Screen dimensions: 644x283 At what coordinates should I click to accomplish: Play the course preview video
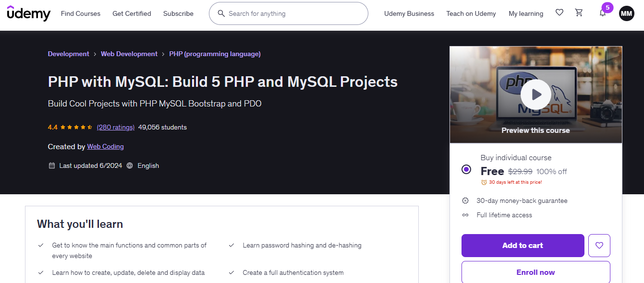click(x=535, y=94)
